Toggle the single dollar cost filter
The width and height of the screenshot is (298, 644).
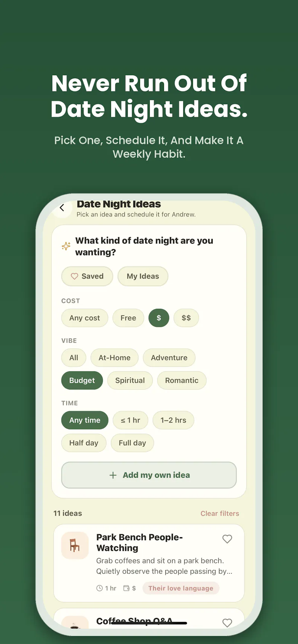click(159, 318)
